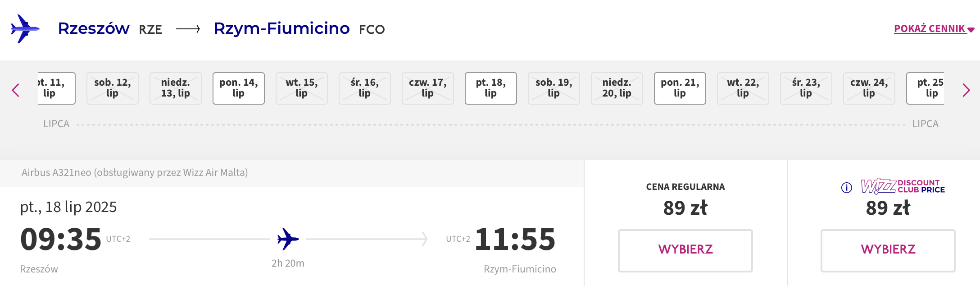Click the sob. 12, lip date tab
The image size is (980, 286).
(x=113, y=88)
